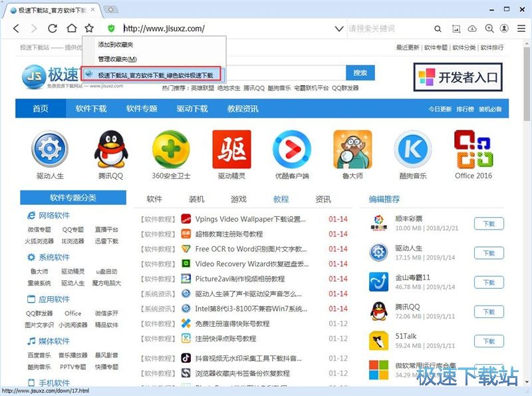The height and width of the screenshot is (396, 532).
Task: Click the 金山毒霸11 blue icon
Action: 378,282
